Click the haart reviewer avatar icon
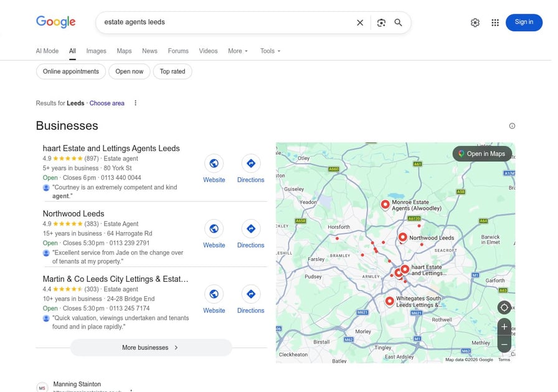The width and height of the screenshot is (558, 392). 46,187
